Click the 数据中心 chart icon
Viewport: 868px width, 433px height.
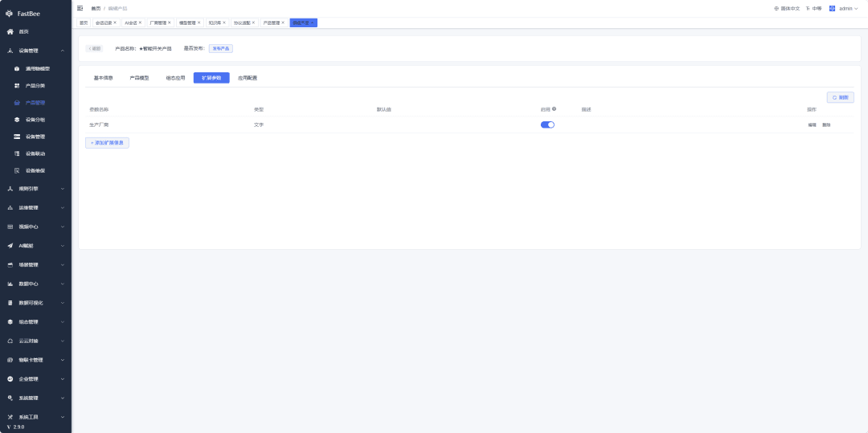pyautogui.click(x=10, y=284)
